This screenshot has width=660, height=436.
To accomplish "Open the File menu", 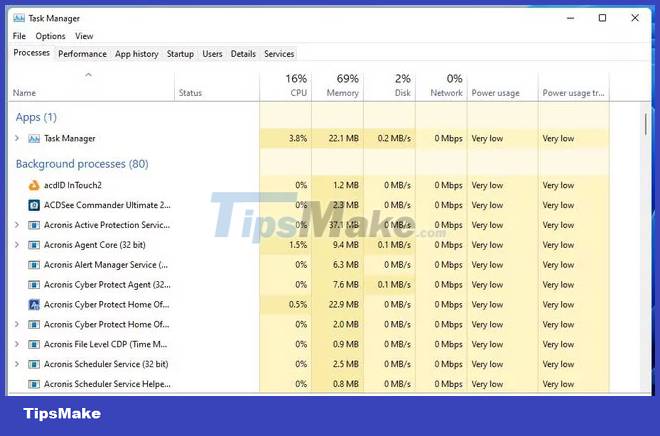I will point(19,36).
